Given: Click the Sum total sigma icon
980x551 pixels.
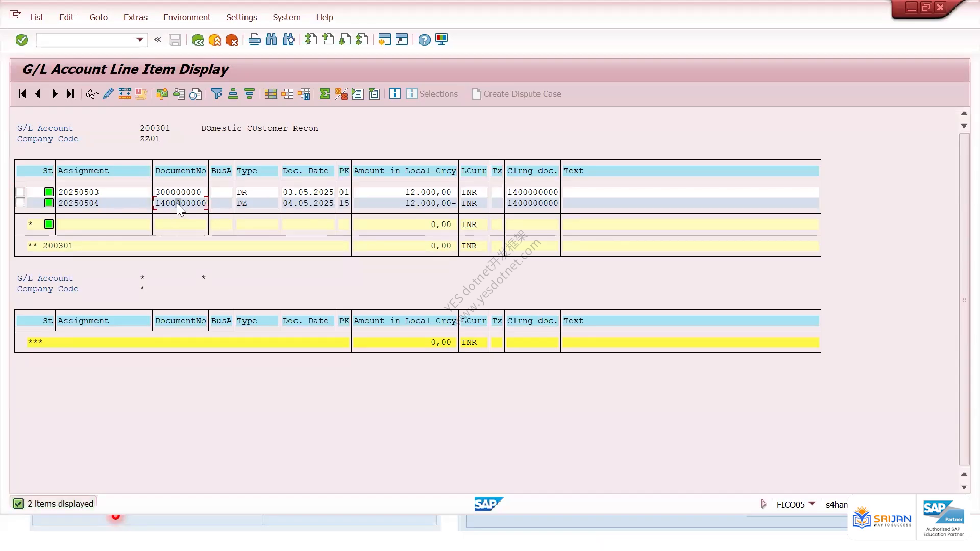Looking at the screenshot, I should [x=324, y=94].
